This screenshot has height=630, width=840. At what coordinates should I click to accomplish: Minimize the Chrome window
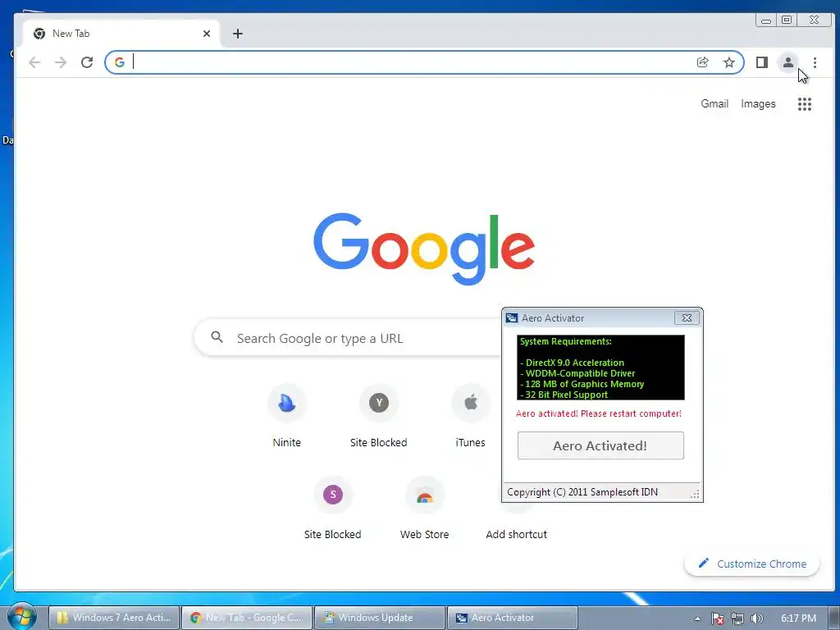[766, 21]
